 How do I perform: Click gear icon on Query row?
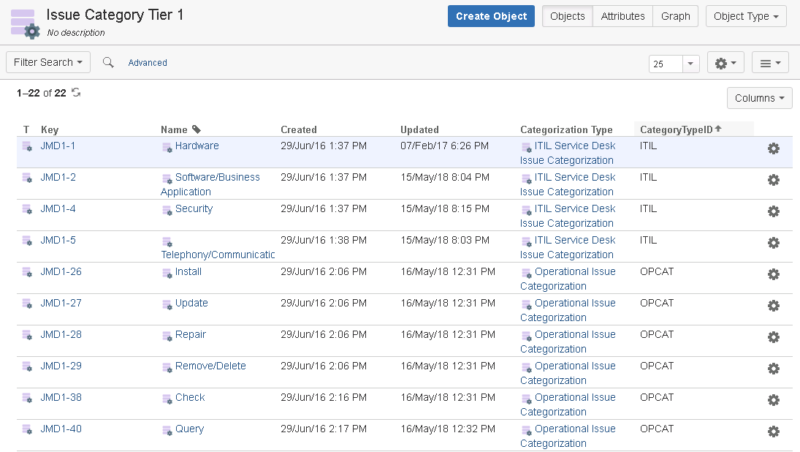[x=773, y=431]
